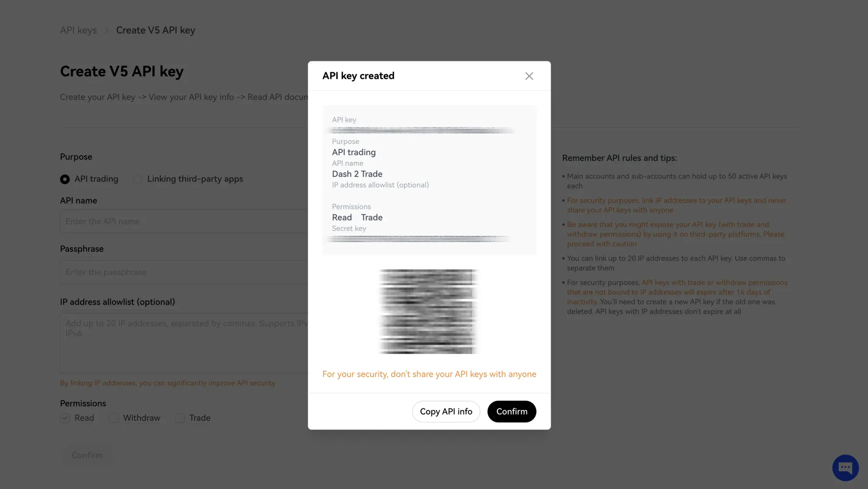Click the blurred Secret key value
This screenshot has width=868, height=489.
419,239
